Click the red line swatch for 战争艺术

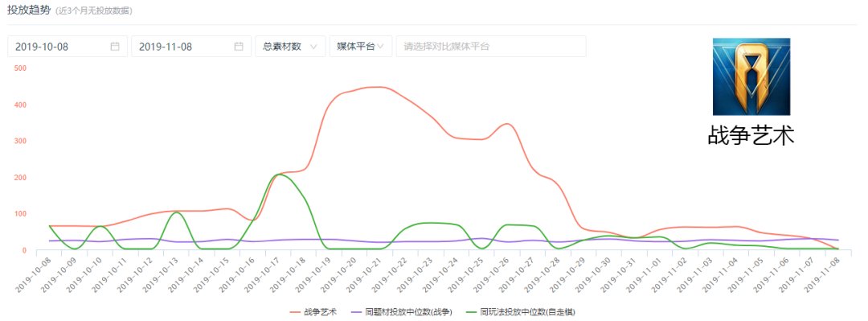(295, 313)
